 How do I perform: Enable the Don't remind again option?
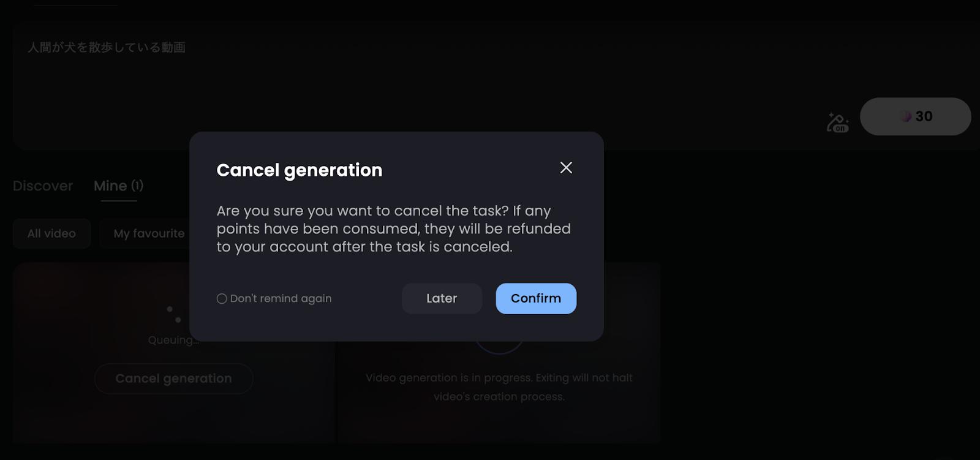(222, 299)
